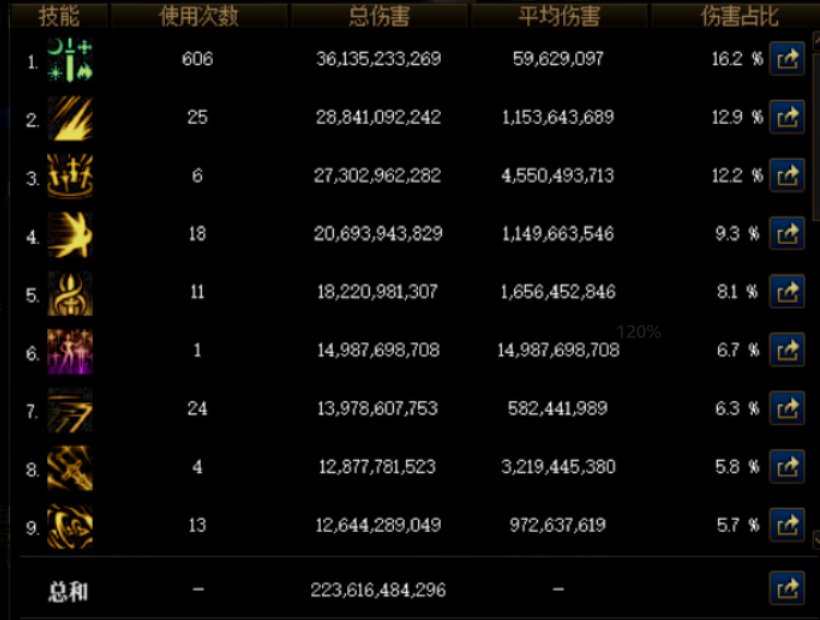Viewport: 820px width, 620px height.
Task: Share the row 3 skill with 12.2% damage
Action: pos(787,175)
